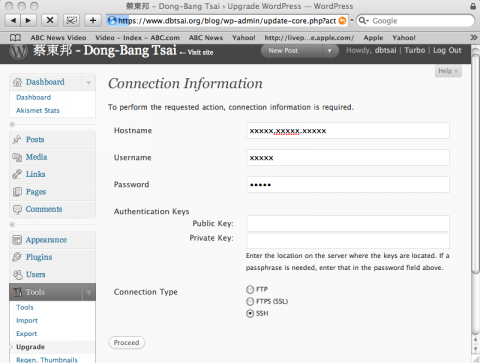This screenshot has width=480, height=363.
Task: Add bookmark with the plus button
Action: click(93, 21)
